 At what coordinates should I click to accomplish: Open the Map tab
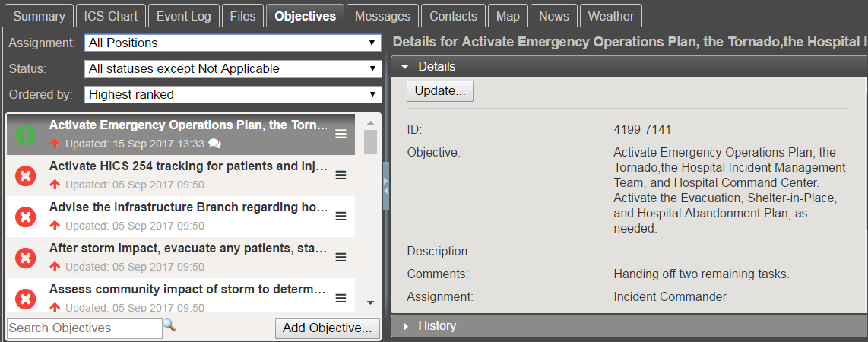tap(508, 16)
